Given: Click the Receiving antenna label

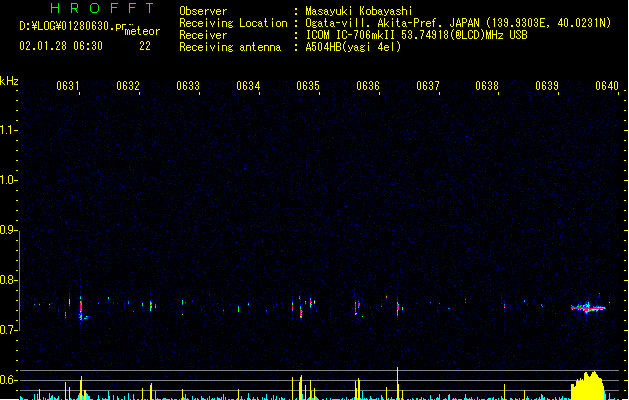Looking at the screenshot, I should 230,47.
